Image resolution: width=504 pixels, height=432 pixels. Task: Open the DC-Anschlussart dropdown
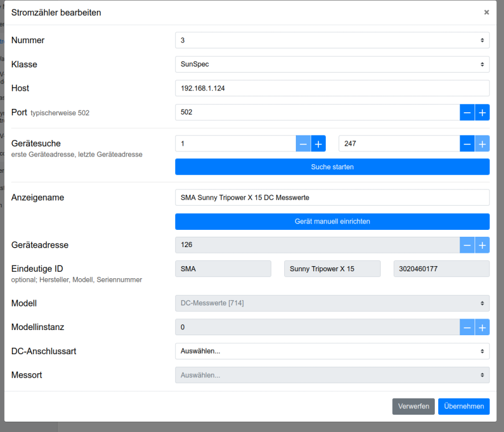tap(332, 351)
